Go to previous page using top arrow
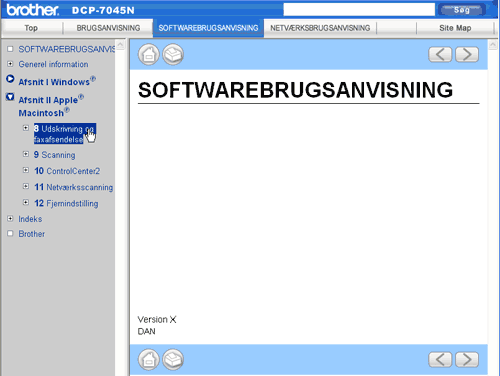 point(440,54)
